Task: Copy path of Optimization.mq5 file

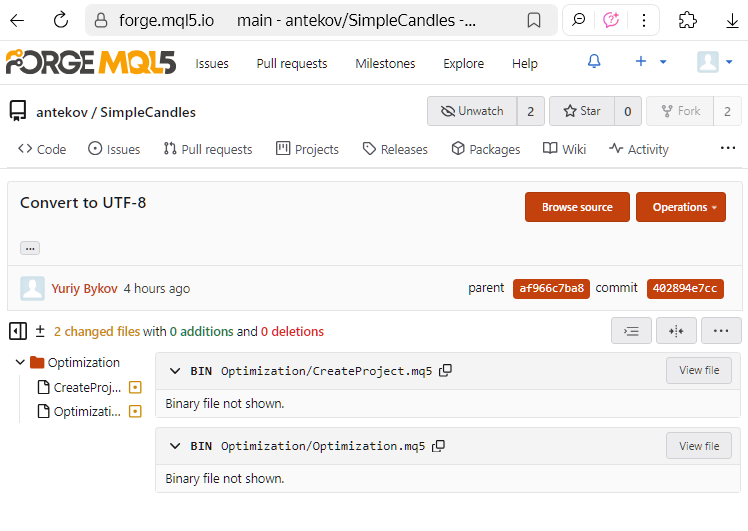Action: [438, 446]
